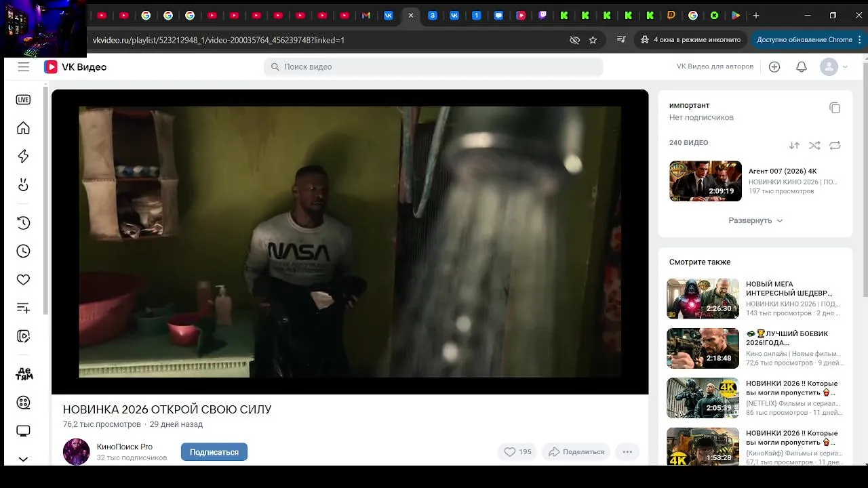Screen dimensions: 868x488
Task: Open the ЛУЧШИЙ БОЕВИК 2026 video thumbnail
Action: coord(703,348)
